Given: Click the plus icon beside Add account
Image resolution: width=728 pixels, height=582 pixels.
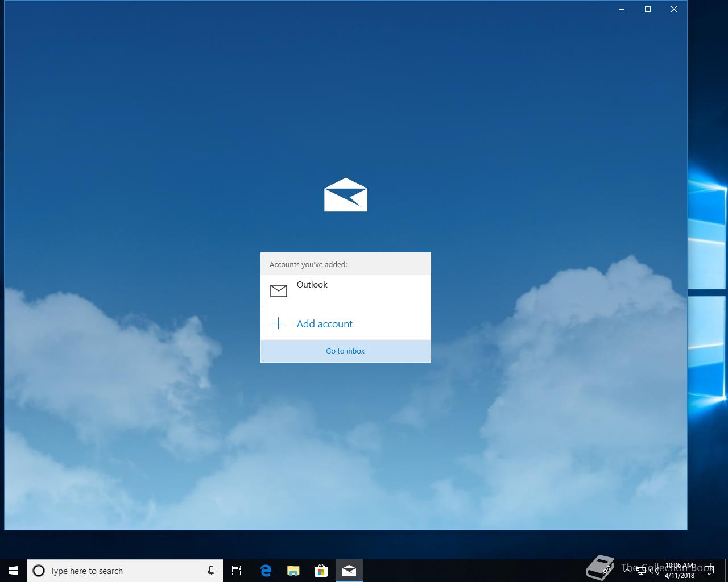Looking at the screenshot, I should pyautogui.click(x=278, y=323).
